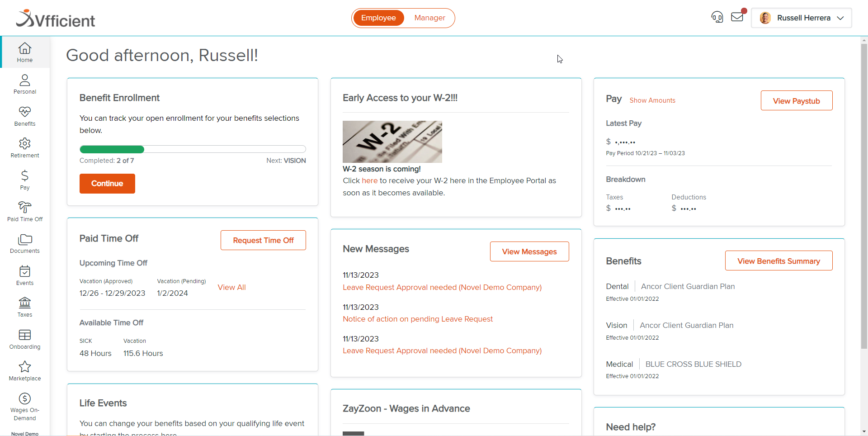The image size is (868, 436).
Task: Click the Continue button under Benefit Enrollment
Action: (107, 183)
